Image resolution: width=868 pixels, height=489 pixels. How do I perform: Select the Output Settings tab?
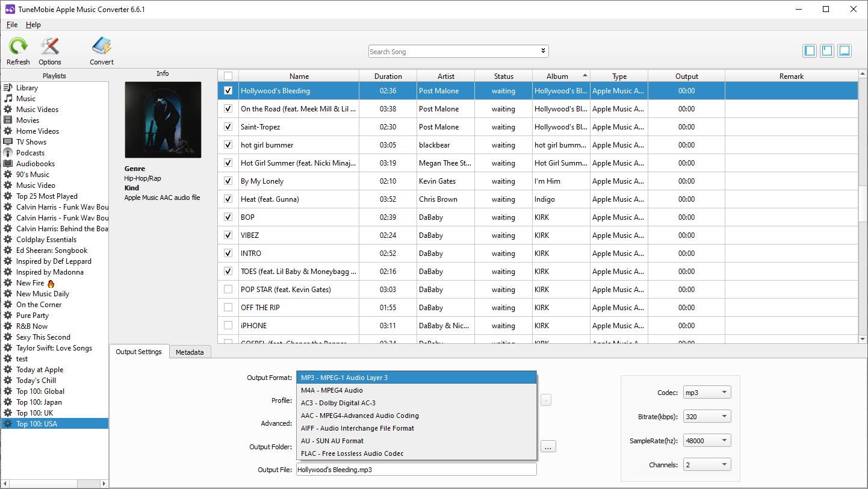coord(138,352)
